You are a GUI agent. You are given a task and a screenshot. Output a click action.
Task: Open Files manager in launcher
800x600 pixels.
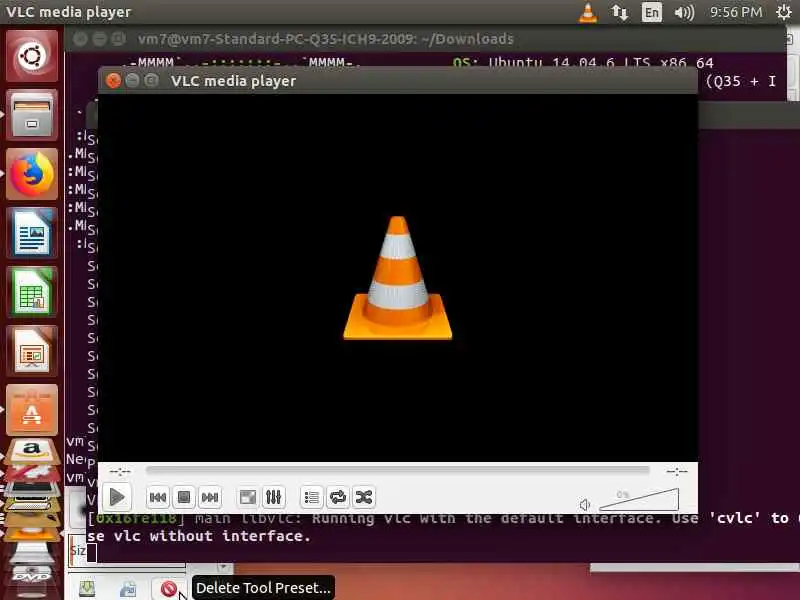click(32, 115)
